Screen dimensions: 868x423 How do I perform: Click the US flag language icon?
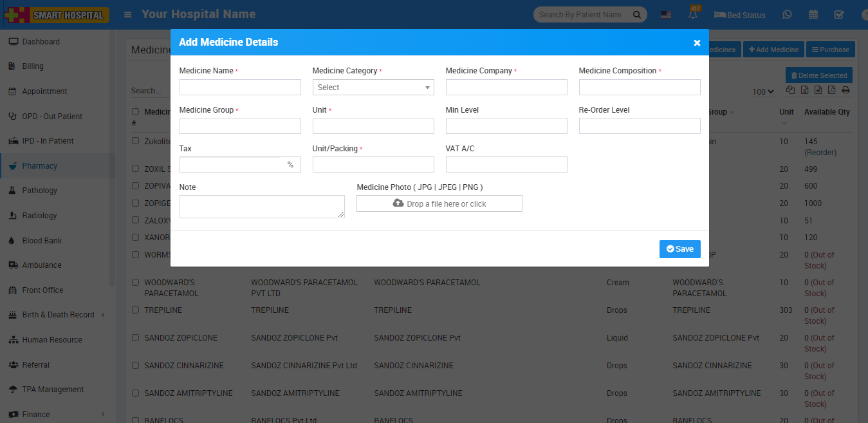[x=666, y=15]
